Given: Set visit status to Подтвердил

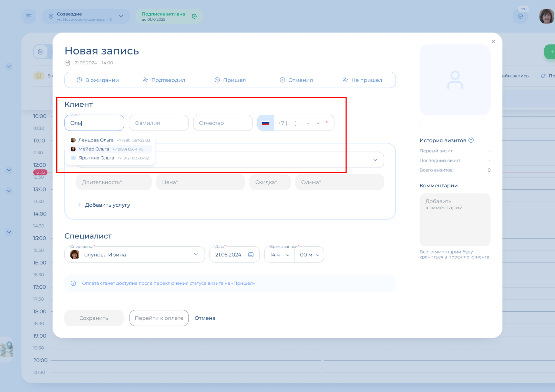Looking at the screenshot, I should coord(164,80).
